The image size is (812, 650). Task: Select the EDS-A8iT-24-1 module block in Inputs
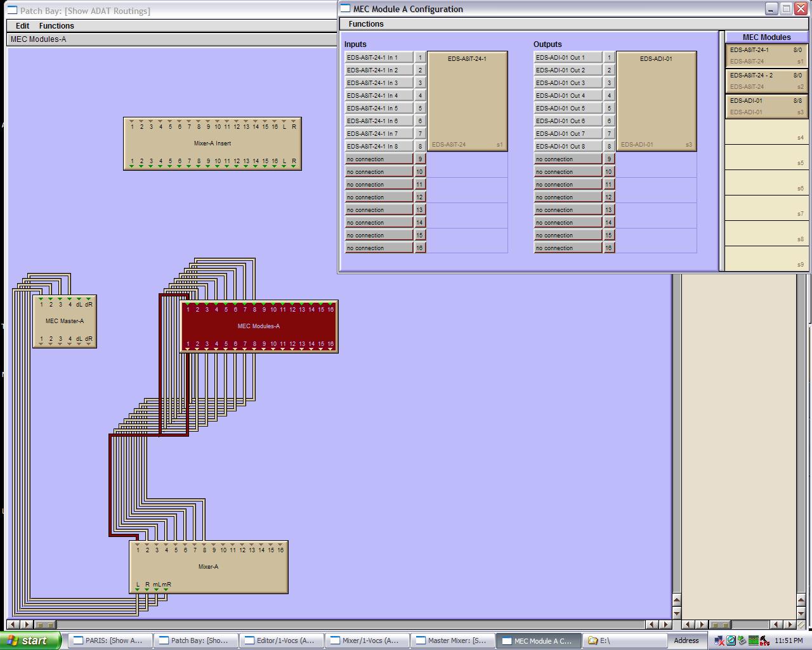(x=467, y=102)
